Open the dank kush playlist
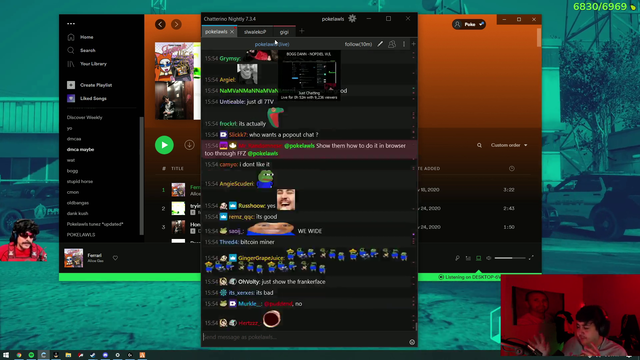The image size is (640, 360). pos(78,213)
